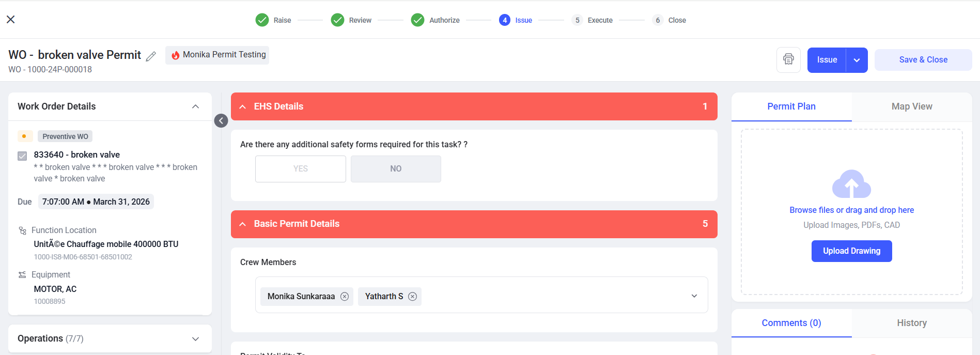Viewport: 980px width, 355px height.
Task: Switch to the Map View tab
Action: click(912, 106)
